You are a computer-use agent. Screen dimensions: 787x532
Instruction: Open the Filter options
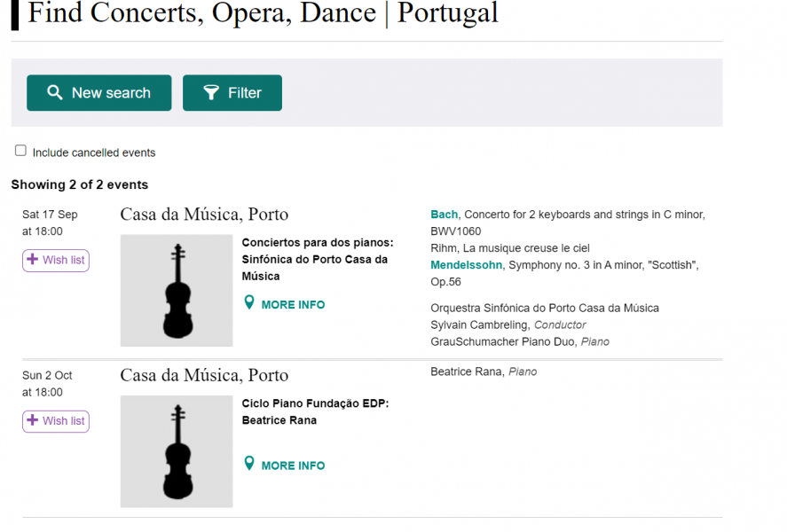click(x=232, y=93)
